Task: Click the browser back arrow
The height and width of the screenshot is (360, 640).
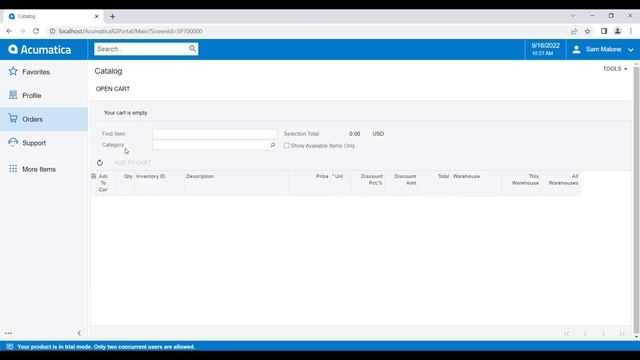Action: tap(9, 31)
